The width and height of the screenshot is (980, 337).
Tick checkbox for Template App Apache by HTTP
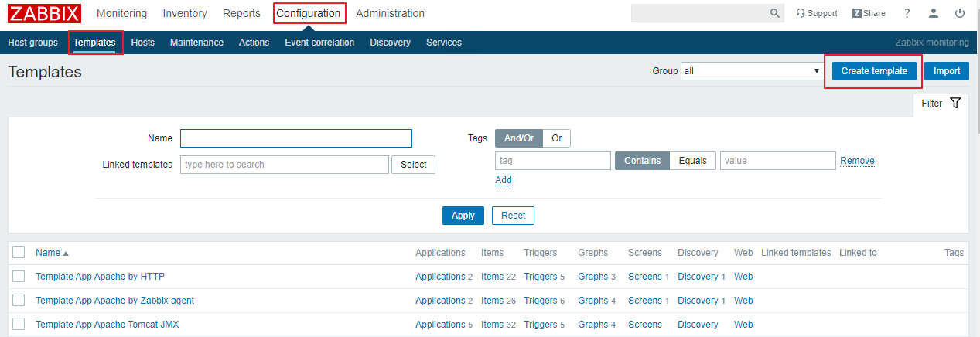pyautogui.click(x=19, y=276)
